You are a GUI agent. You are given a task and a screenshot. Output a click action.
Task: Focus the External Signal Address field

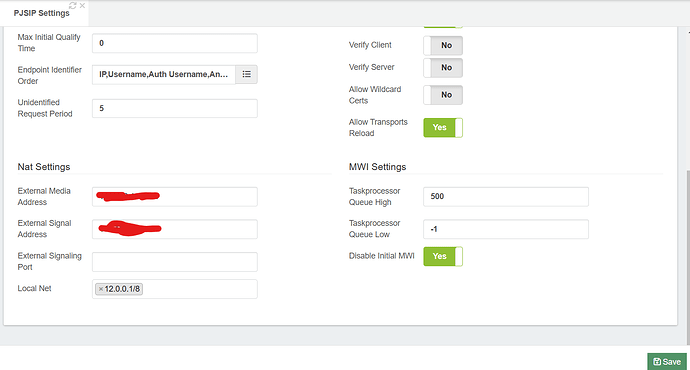[175, 229]
